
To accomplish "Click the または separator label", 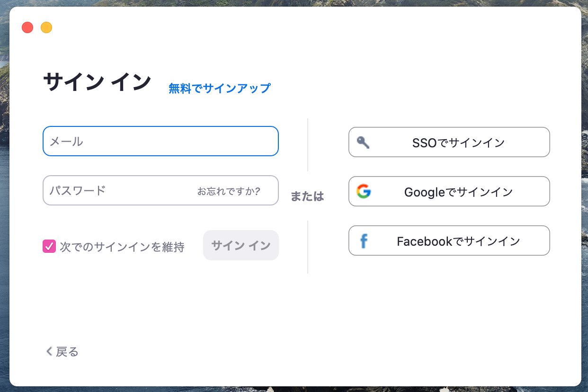I will (307, 196).
